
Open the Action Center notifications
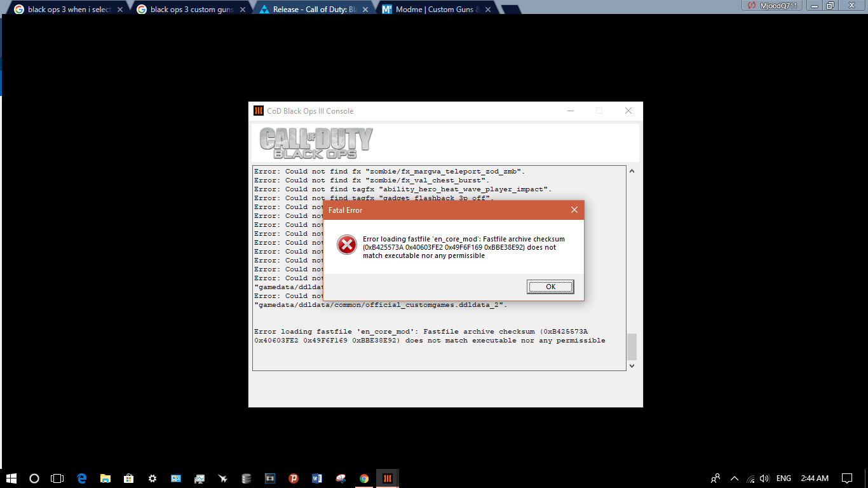click(x=846, y=478)
